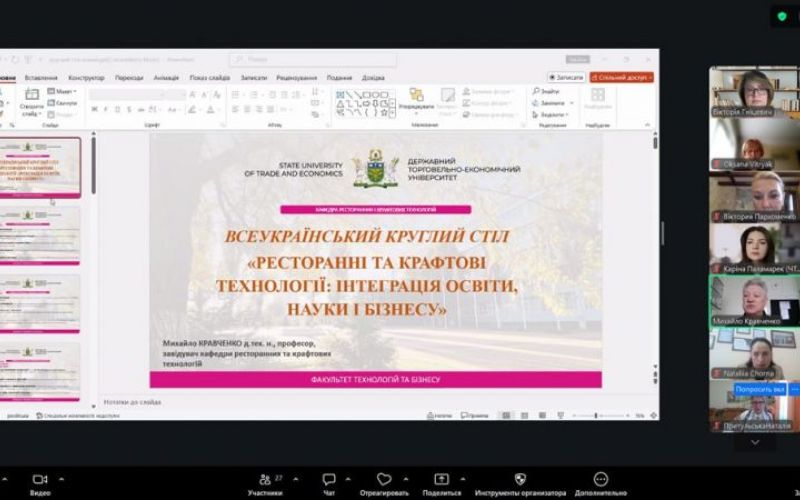This screenshot has width=800, height=500.
Task: Open the Показ слайдів ribbon tab
Action: [209, 78]
